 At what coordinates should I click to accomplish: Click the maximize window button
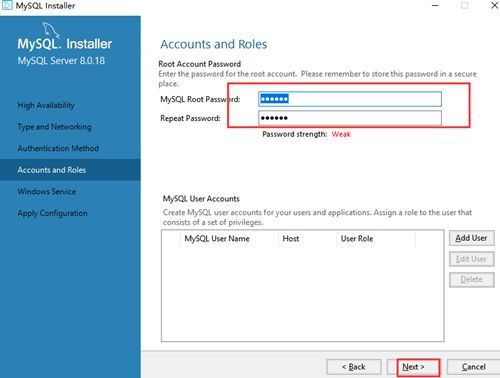tap(464, 6)
